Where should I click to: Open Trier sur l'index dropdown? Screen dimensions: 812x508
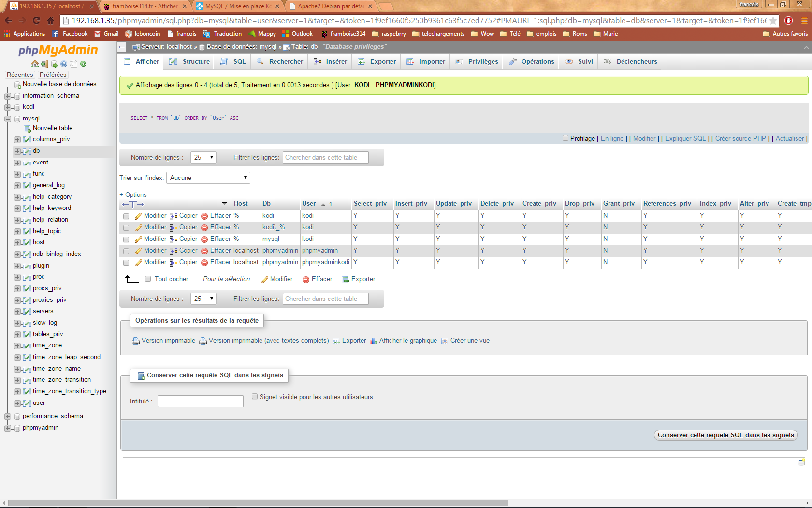208,178
